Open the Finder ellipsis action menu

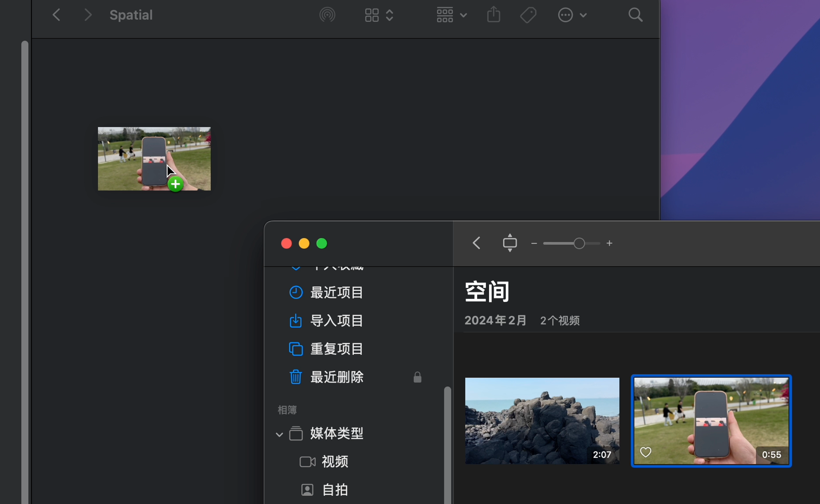tap(572, 15)
